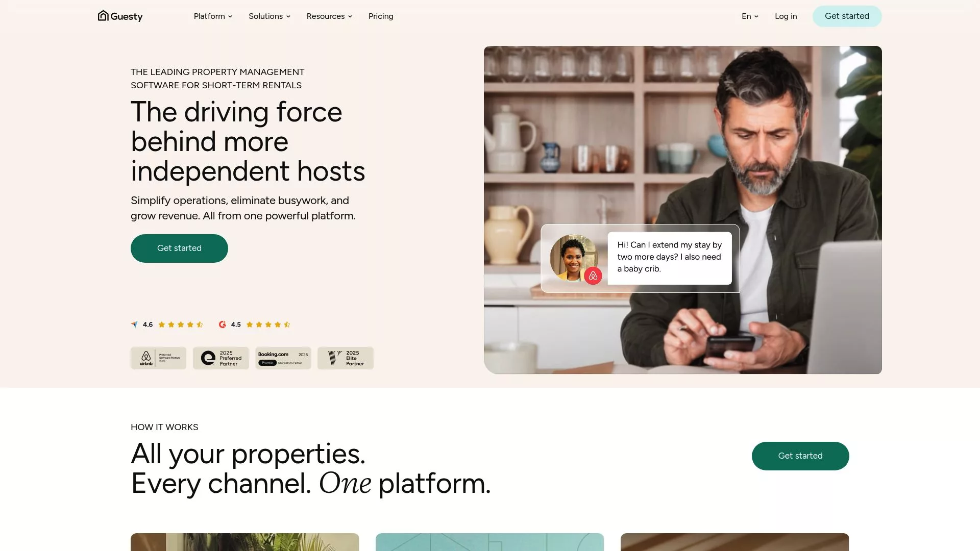Viewport: 980px width, 551px height.
Task: Expand the Platform dropdown menu
Action: tap(213, 16)
